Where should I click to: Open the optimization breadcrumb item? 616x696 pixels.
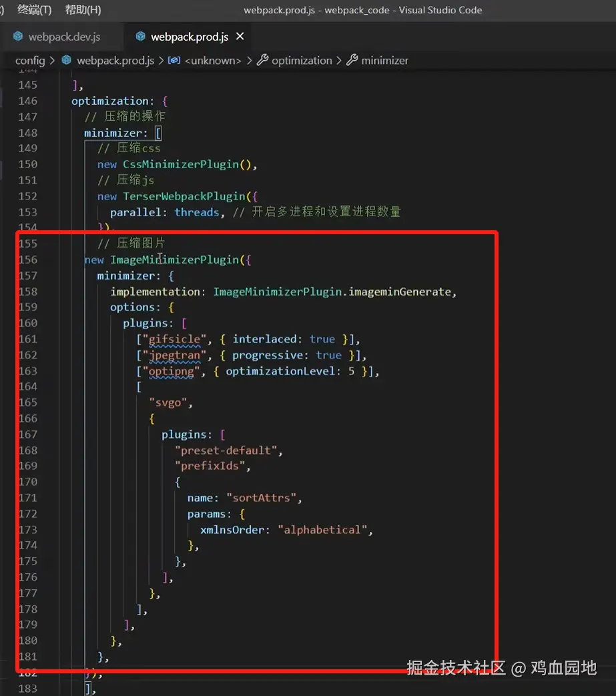click(302, 60)
